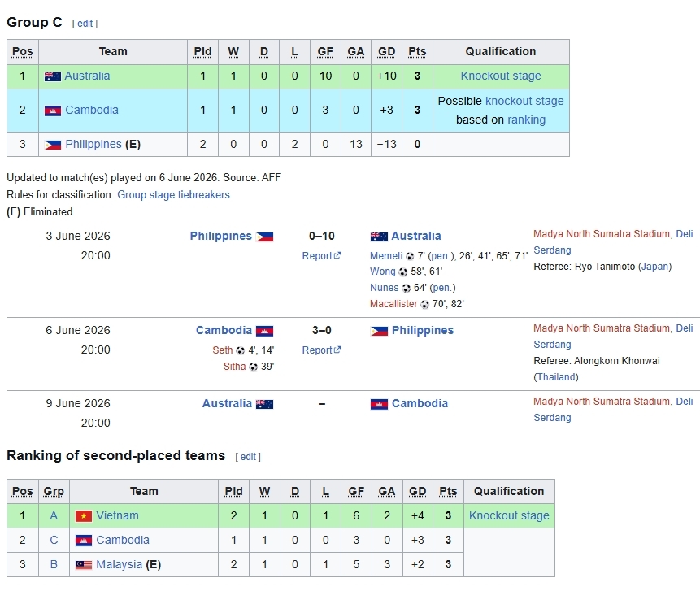Edit the Ranking of second-placed teams section
Screen dimensions: 700x591
tap(248, 457)
